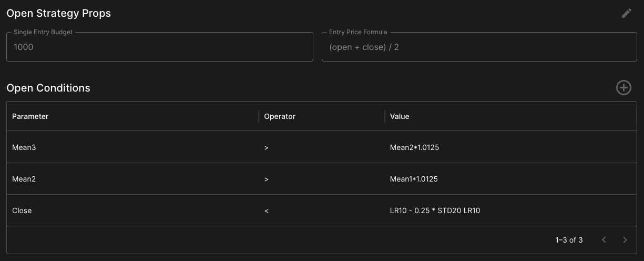The image size is (644, 261).
Task: Select the Mean3 condition row
Action: pyautogui.click(x=322, y=147)
